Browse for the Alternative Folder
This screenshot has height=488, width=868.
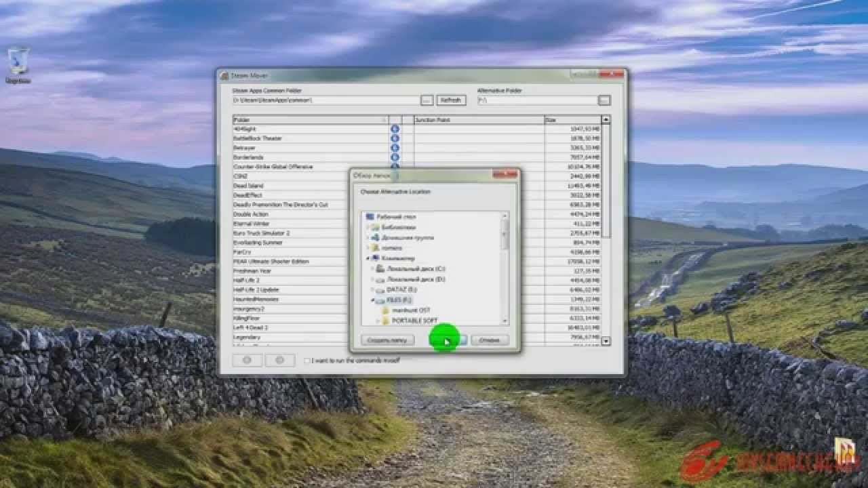[x=604, y=100]
